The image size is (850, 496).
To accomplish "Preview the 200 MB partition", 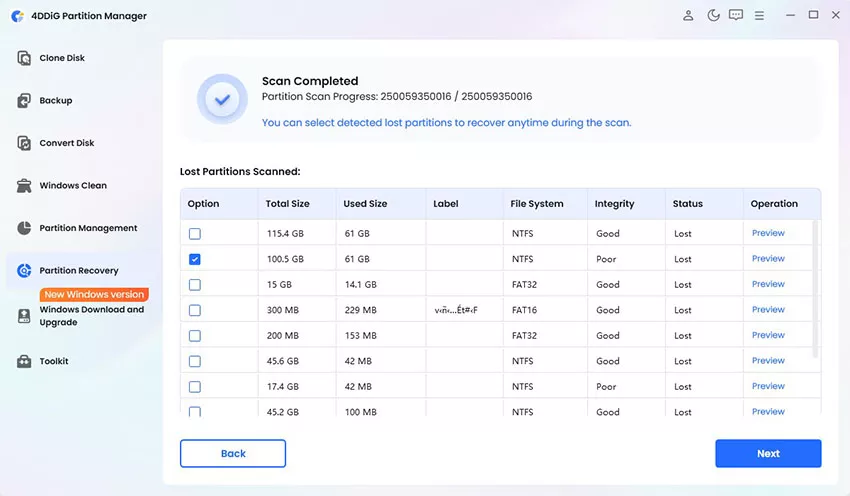I will point(768,335).
